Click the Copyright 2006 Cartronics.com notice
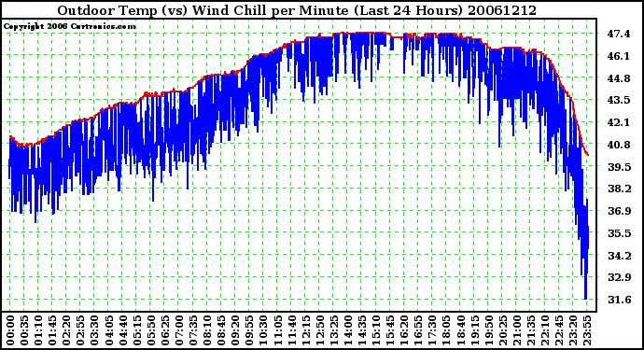The image size is (644, 350). [x=69, y=27]
